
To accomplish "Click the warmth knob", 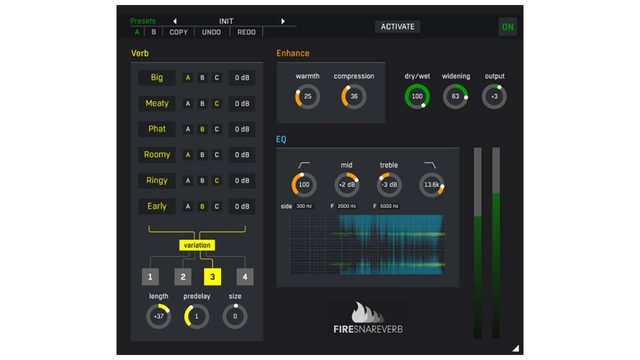I will click(307, 97).
